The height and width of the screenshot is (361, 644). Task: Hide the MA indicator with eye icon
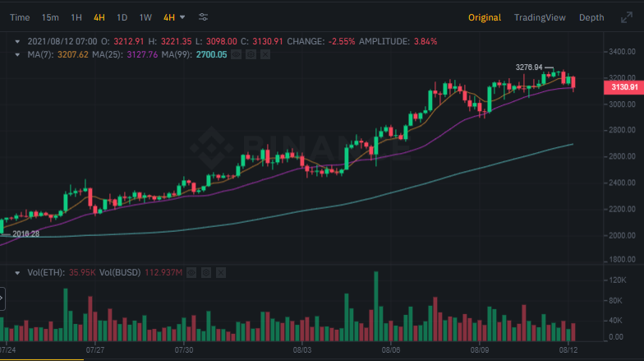(237, 54)
